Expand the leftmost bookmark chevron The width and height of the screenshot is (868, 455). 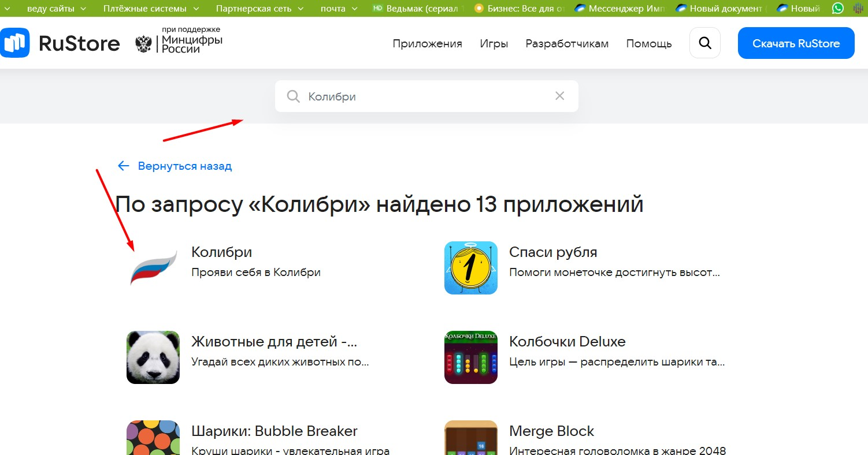click(8, 8)
